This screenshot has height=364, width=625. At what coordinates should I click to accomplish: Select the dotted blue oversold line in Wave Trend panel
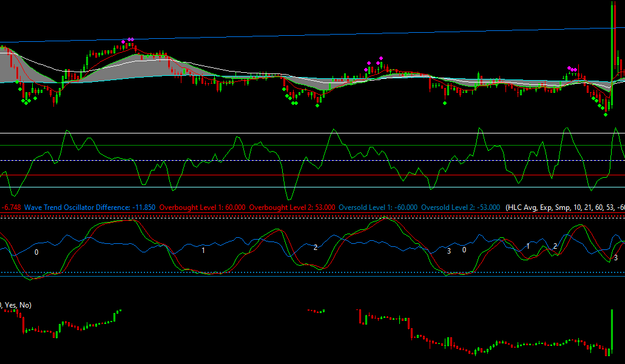point(312,273)
